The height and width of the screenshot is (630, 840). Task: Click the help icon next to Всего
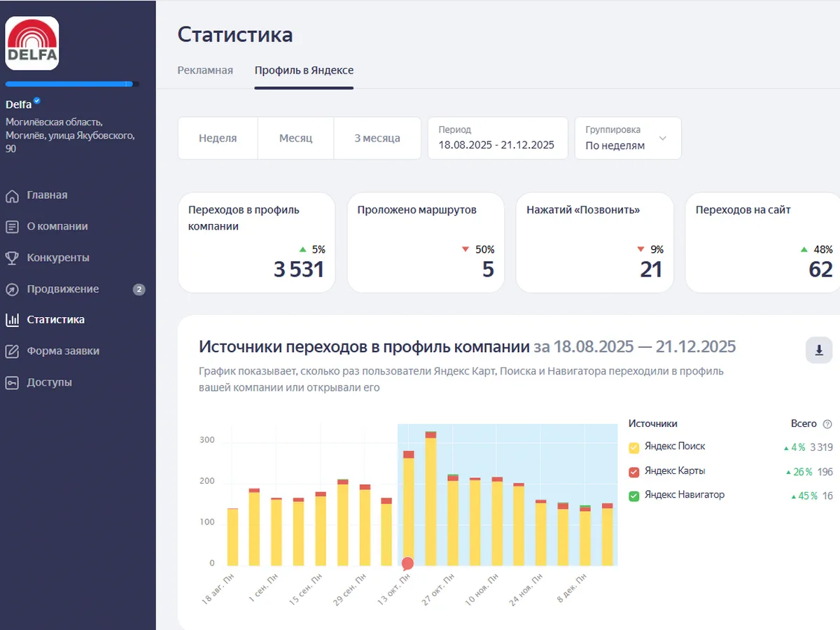point(827,424)
